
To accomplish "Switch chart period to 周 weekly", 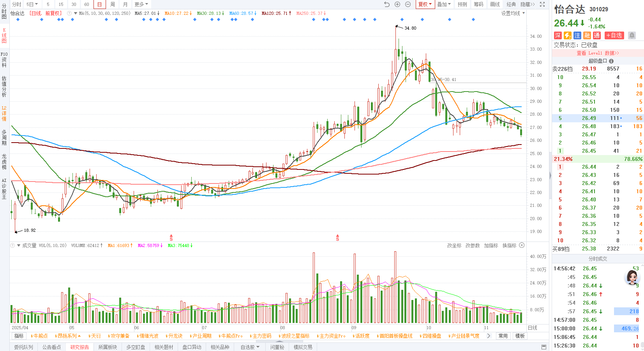I will [112, 4].
